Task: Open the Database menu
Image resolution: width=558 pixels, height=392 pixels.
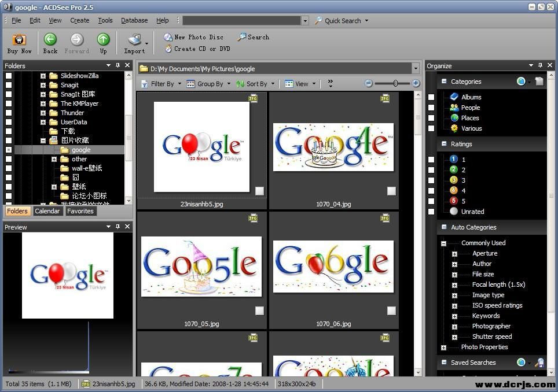Action: click(x=134, y=21)
